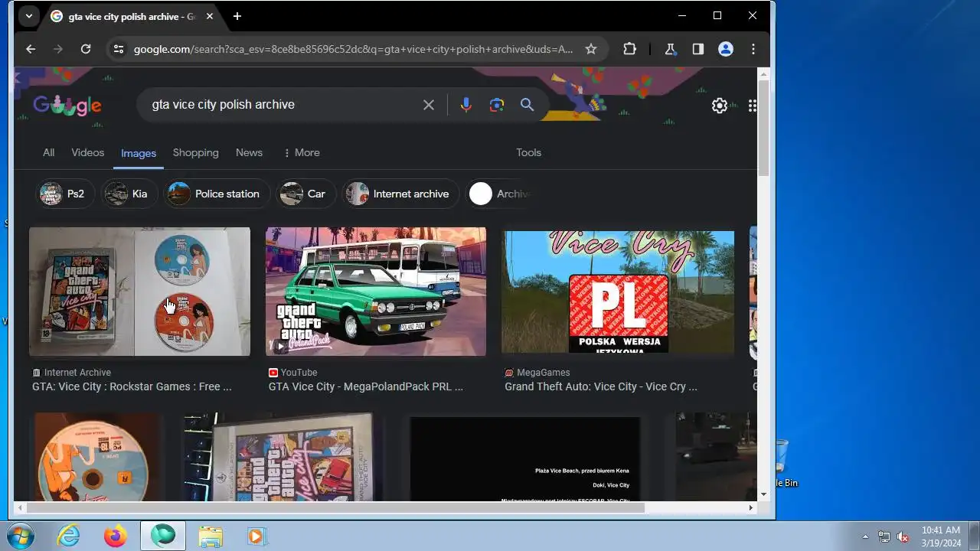
Task: Toggle the browser side panel
Action: coord(698,49)
